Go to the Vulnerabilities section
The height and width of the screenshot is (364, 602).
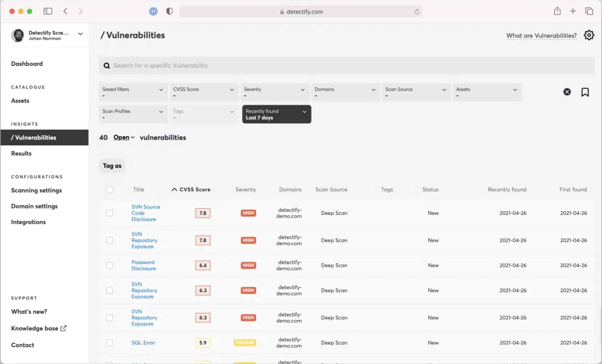34,137
